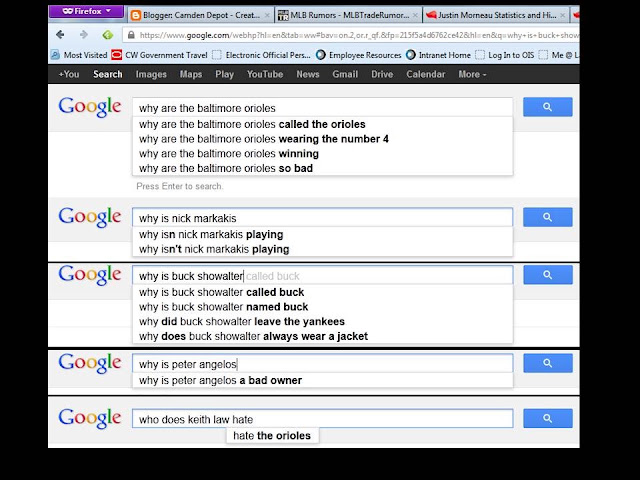
Task: Switch to the Justin Morneau Statistics tab
Action: 496,15
